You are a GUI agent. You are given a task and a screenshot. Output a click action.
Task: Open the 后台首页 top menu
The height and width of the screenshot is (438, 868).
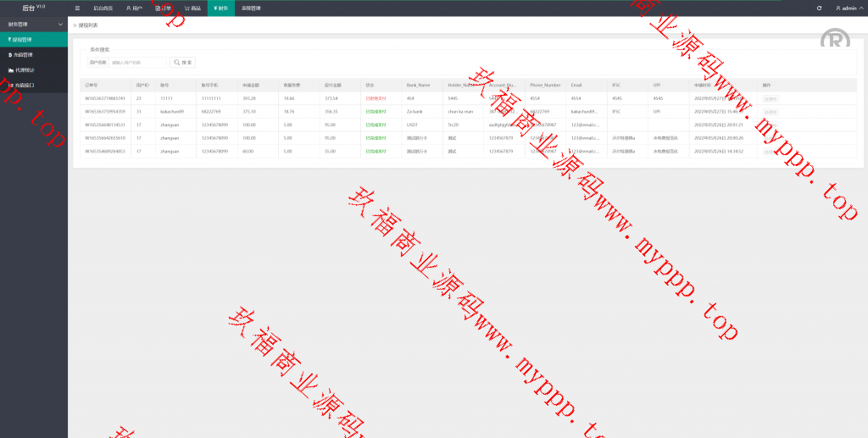[103, 8]
